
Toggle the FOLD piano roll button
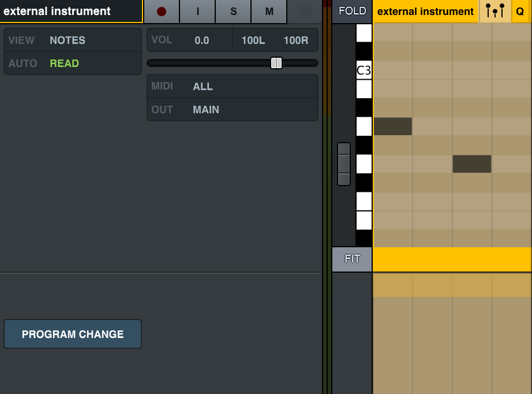pos(352,11)
